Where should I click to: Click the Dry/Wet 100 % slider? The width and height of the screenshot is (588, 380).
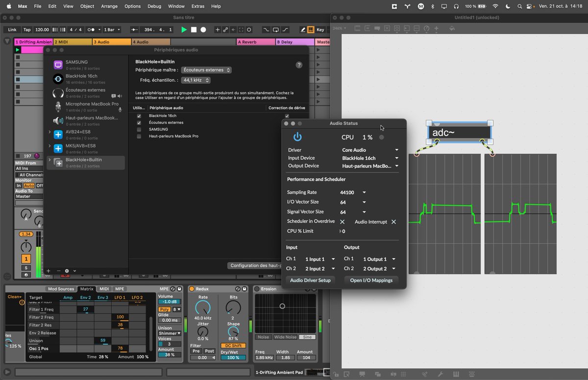coord(233,357)
